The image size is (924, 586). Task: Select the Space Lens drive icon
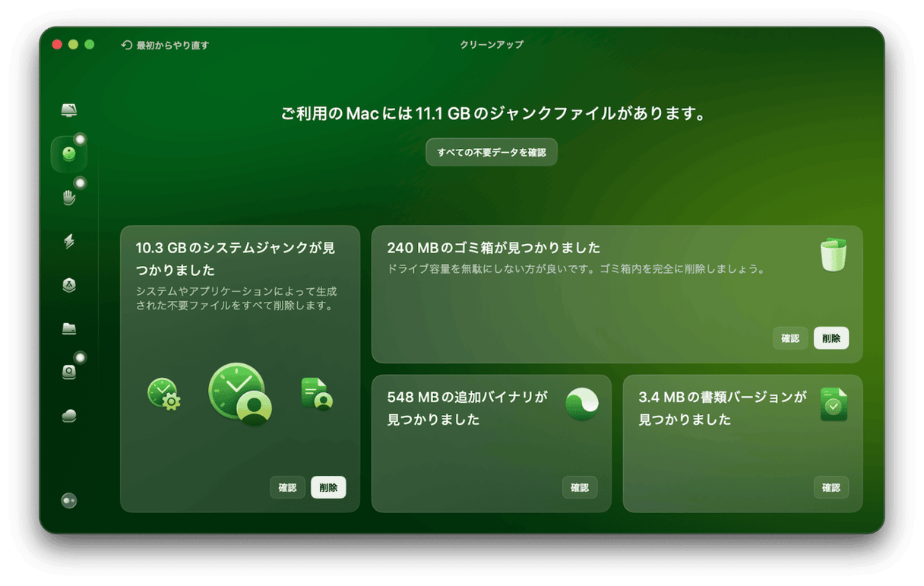click(x=69, y=370)
